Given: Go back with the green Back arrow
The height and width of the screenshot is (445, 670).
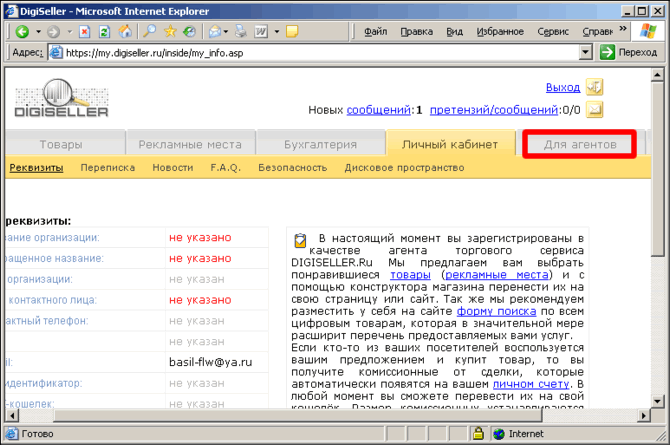Looking at the screenshot, I should click(x=22, y=31).
